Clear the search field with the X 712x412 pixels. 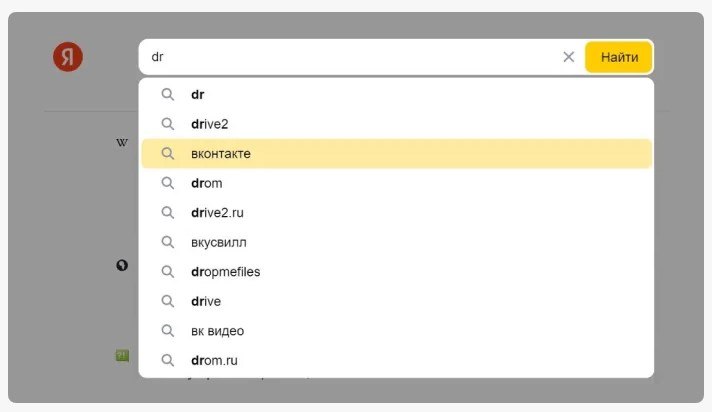569,57
